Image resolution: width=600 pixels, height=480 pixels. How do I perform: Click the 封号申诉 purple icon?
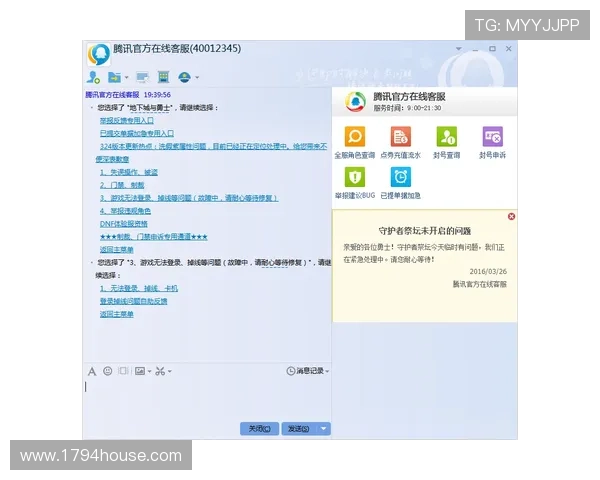click(x=492, y=136)
